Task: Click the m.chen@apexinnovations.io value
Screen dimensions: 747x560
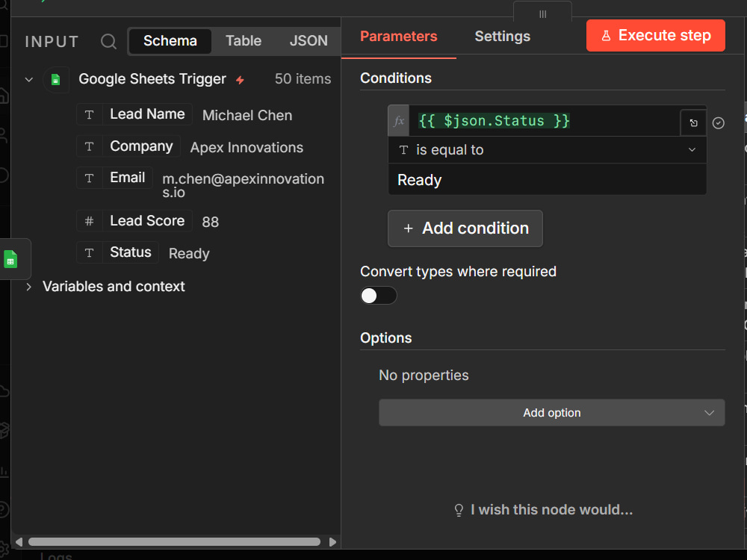Action: (243, 186)
